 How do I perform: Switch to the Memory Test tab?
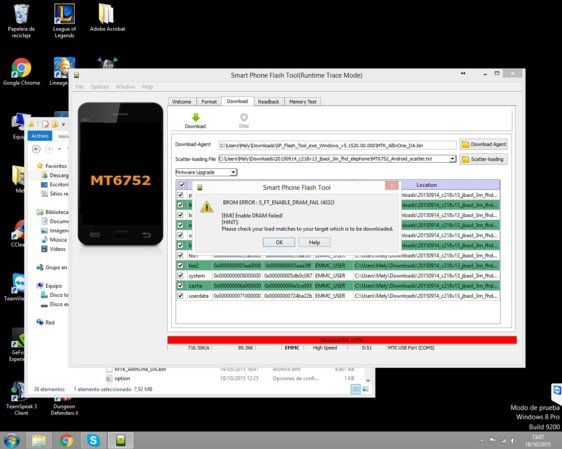(x=303, y=102)
